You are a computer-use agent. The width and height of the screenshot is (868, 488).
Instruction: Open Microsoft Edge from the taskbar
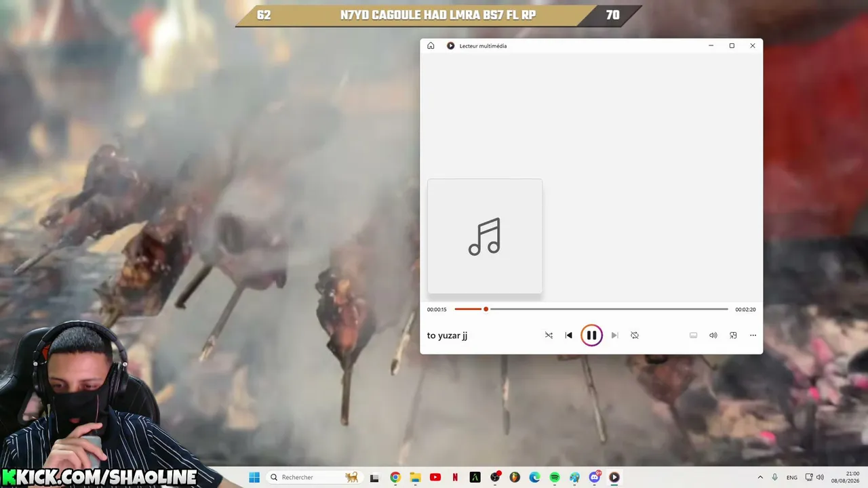point(534,477)
